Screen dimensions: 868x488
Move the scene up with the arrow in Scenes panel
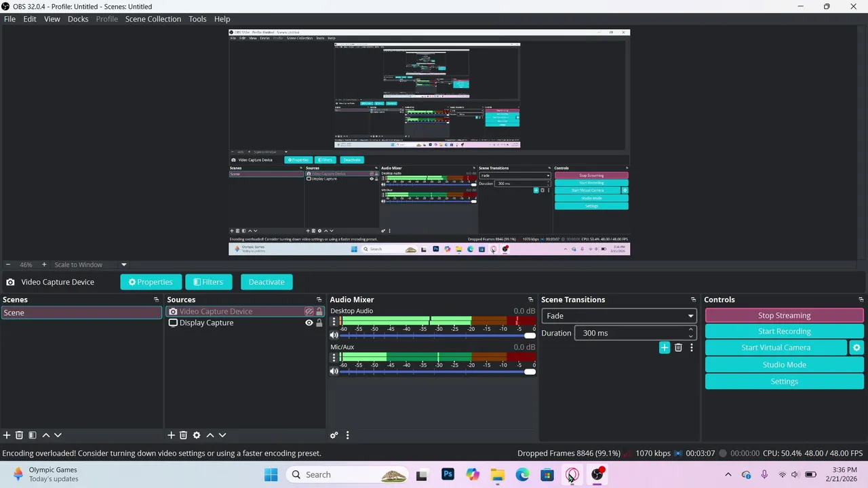[45, 435]
